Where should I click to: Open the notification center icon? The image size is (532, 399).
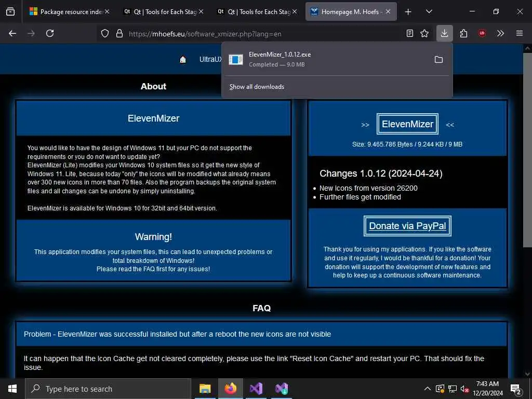tap(516, 389)
